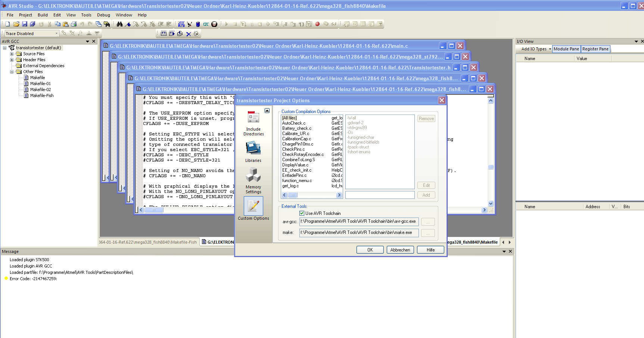Click the Toggle Bookmark flag icon
644x338 pixels.
[x=128, y=24]
